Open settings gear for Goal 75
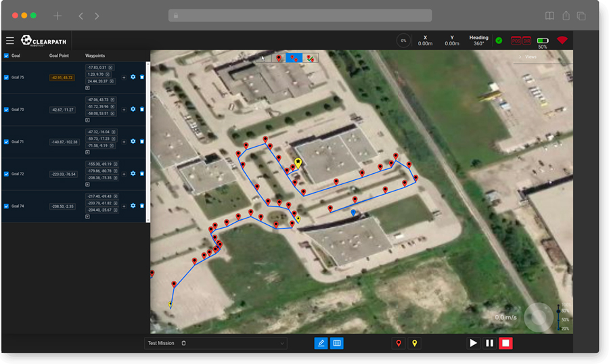 tap(133, 77)
